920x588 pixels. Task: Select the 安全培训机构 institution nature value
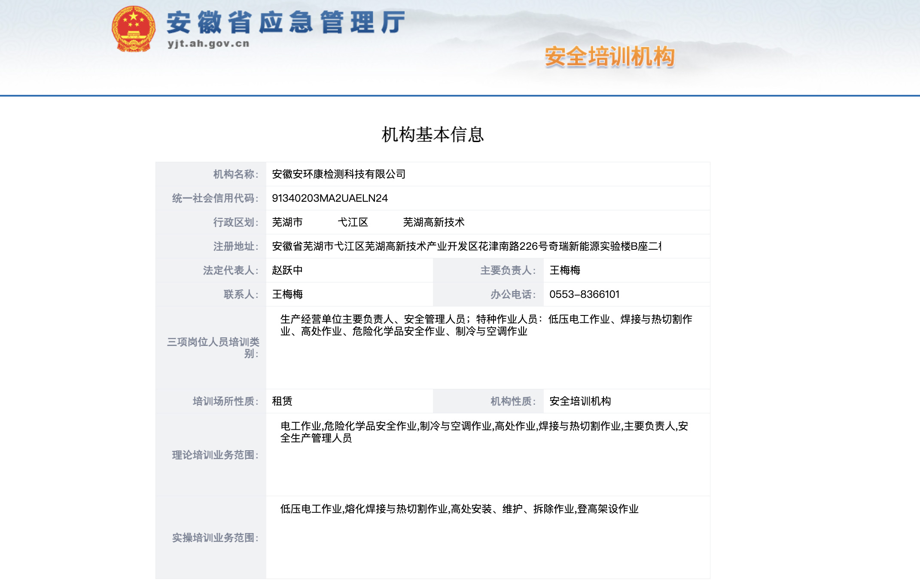(580, 401)
